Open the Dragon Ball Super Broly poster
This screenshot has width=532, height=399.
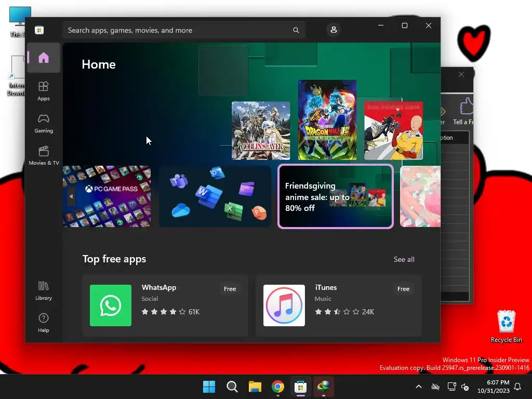[x=327, y=120]
